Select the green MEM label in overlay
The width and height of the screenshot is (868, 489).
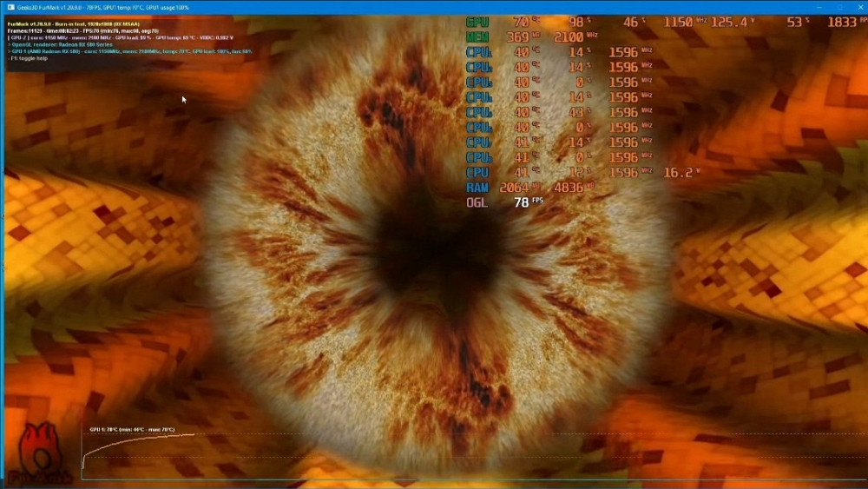click(x=477, y=36)
